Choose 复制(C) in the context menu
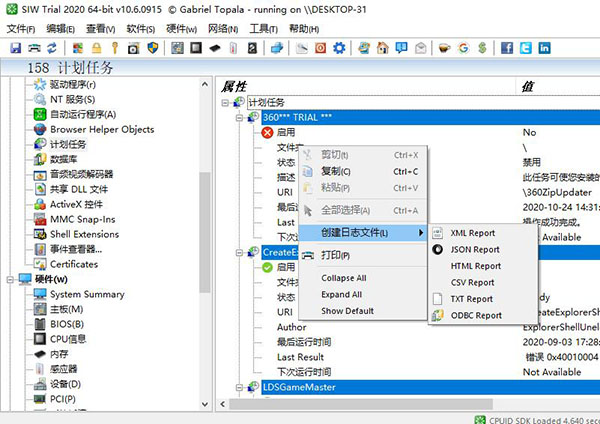The image size is (600, 424). click(363, 171)
